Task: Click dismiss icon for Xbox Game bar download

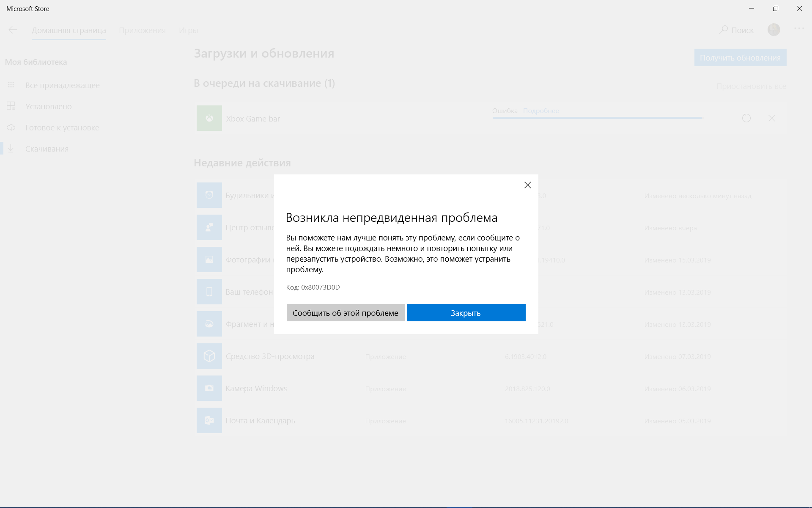Action: click(772, 118)
